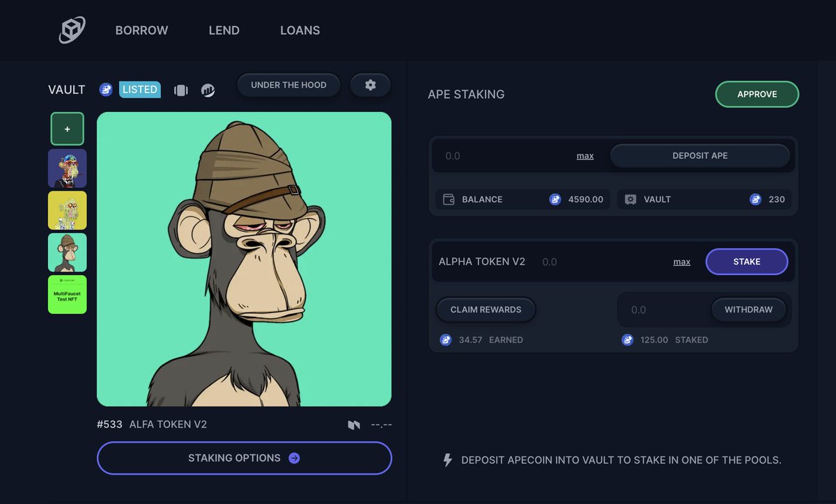Click DEPOSIT APE button
Viewport: 836px width, 504px height.
pyautogui.click(x=700, y=156)
